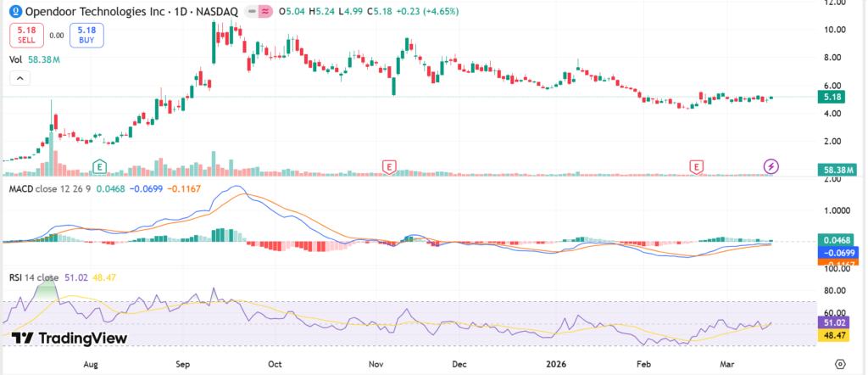Click the pink approximately-equal icon
This screenshot has height=375, width=868.
[264, 13]
